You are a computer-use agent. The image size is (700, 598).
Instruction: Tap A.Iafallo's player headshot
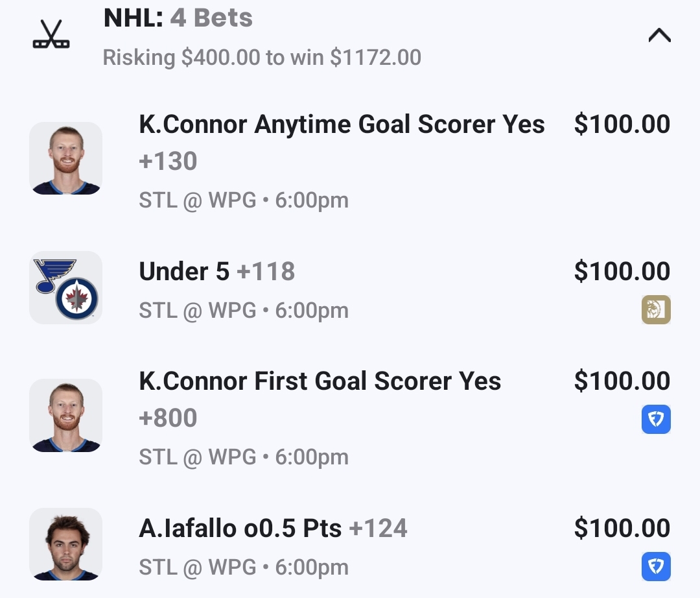(x=65, y=544)
